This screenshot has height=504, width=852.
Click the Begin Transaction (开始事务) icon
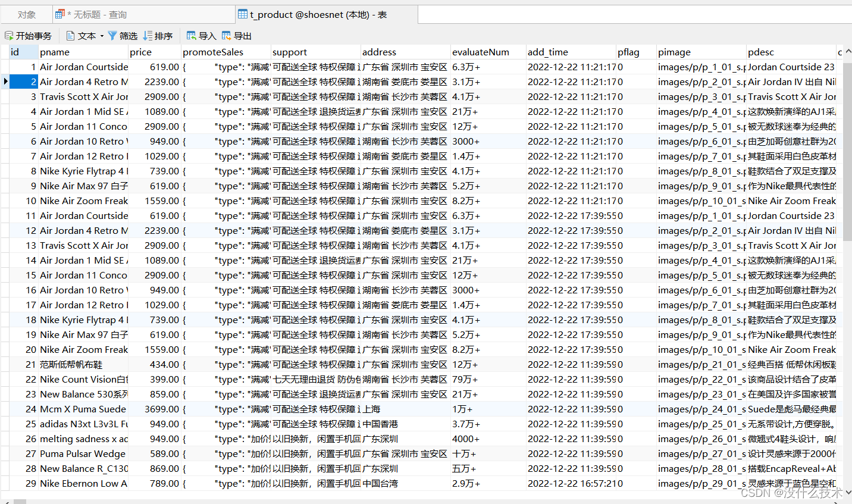9,36
